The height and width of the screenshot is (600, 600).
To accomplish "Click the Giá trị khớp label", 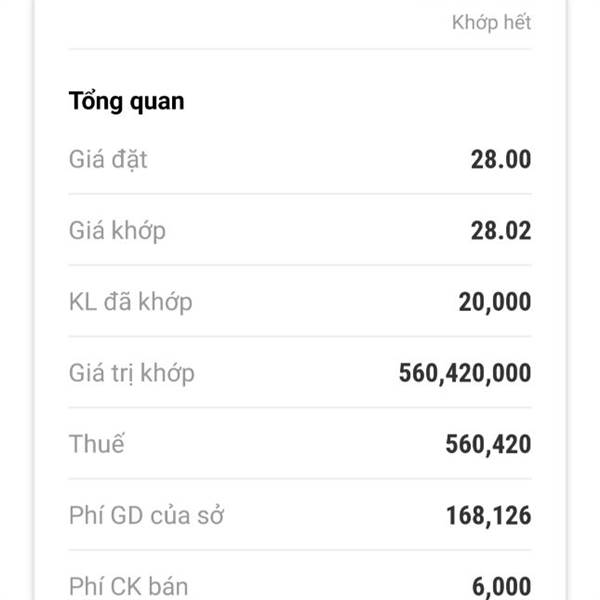I will tap(132, 373).
